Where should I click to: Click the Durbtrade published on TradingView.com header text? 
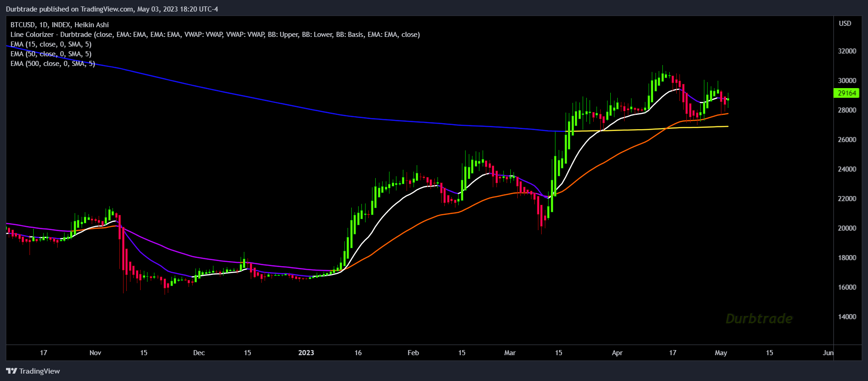[x=112, y=9]
